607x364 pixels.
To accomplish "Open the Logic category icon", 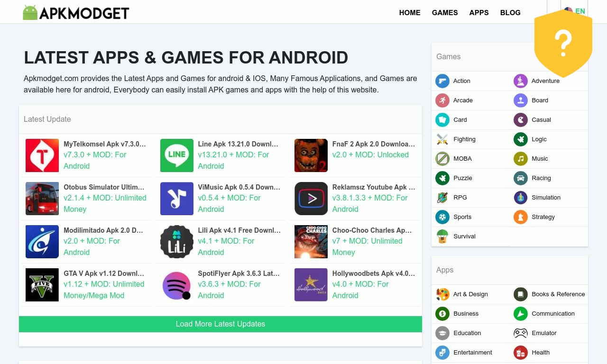I will click(x=521, y=139).
